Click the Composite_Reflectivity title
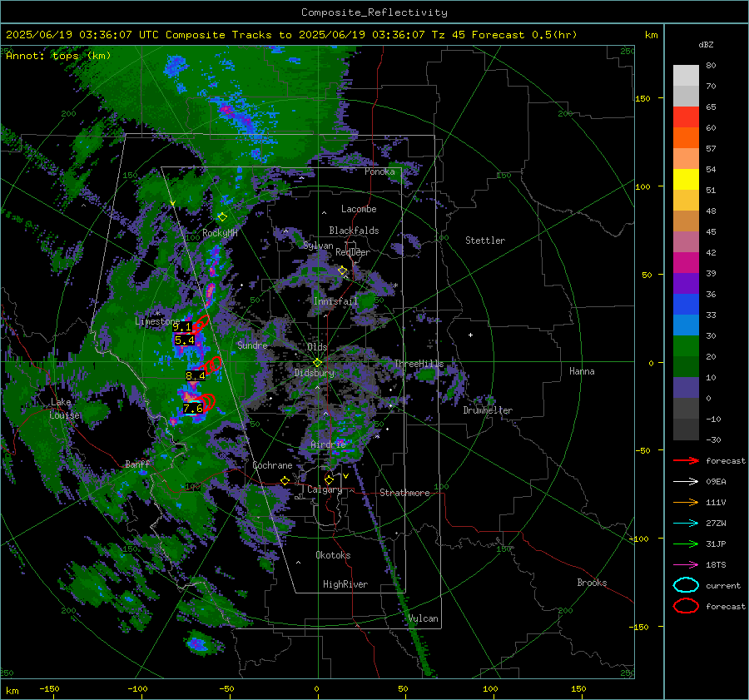 (x=374, y=12)
